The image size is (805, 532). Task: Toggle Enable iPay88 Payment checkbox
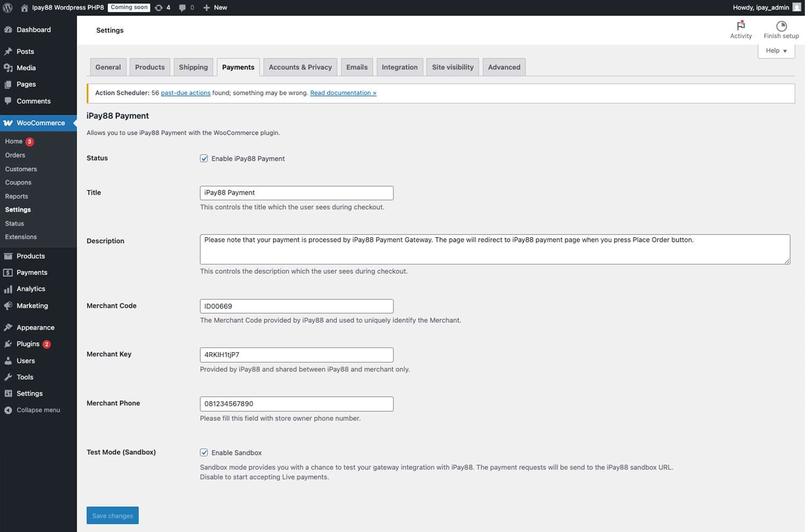(x=204, y=158)
